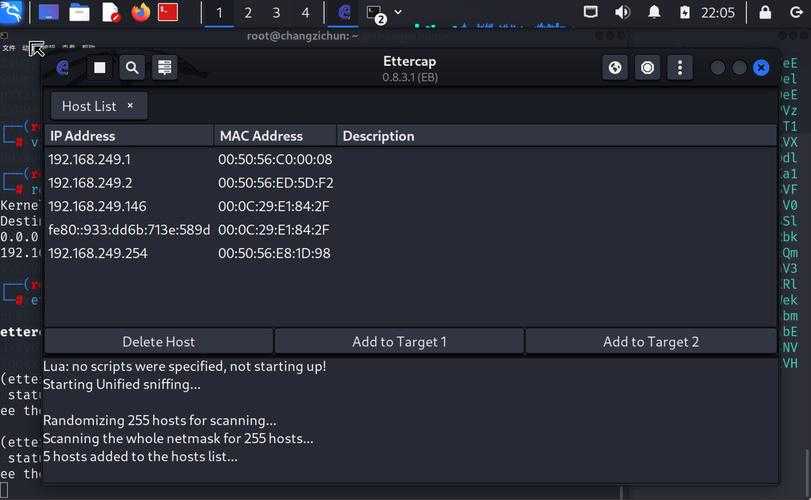The image size is (811, 500).
Task: Open the Kali applications menu icon
Action: tap(11, 12)
